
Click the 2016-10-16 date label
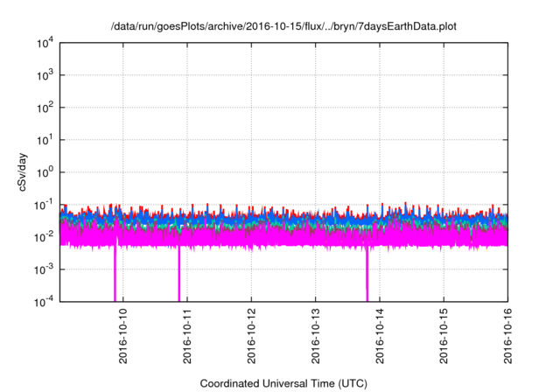(x=507, y=336)
